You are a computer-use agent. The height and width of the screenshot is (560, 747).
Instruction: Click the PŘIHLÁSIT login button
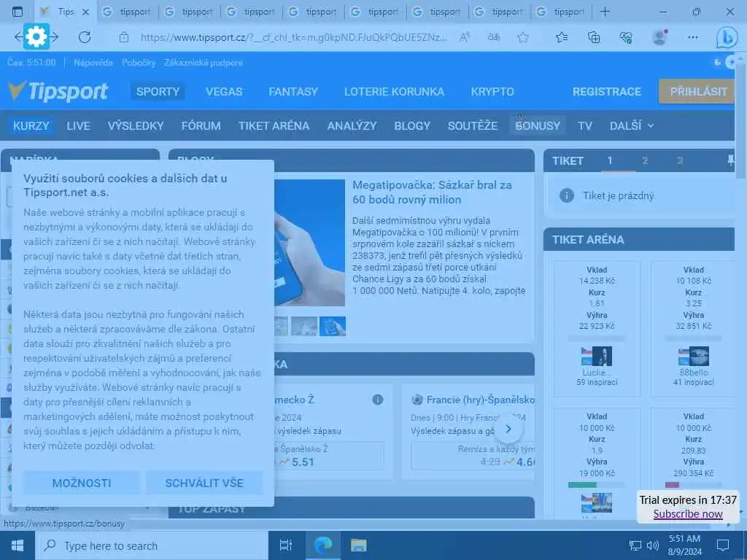point(698,91)
